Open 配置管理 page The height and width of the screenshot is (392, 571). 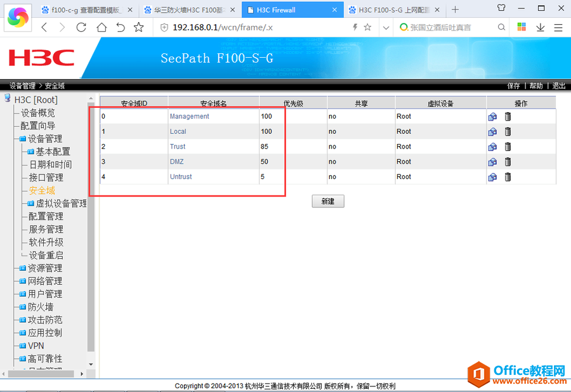click(46, 216)
